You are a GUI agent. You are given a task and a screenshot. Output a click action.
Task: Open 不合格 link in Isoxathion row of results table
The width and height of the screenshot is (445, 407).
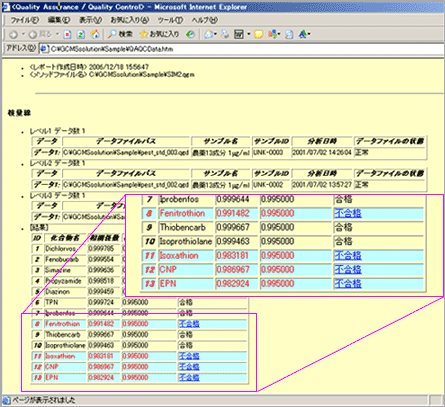point(189,356)
